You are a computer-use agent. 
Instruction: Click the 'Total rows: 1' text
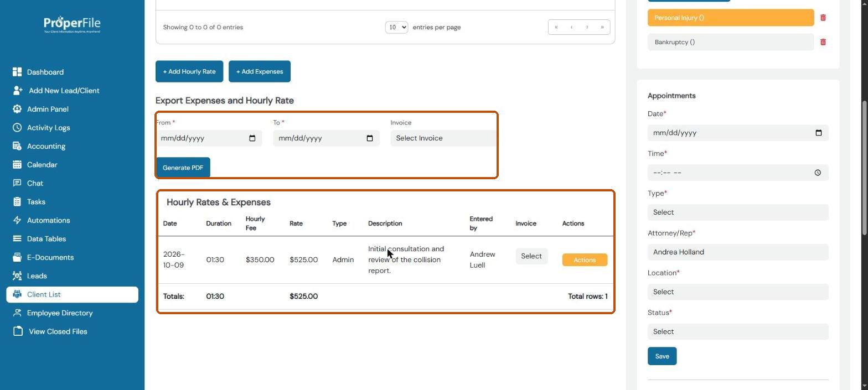587,297
